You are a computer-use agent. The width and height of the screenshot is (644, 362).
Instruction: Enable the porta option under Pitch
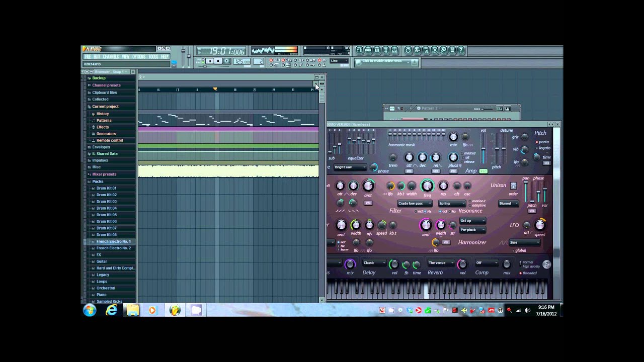[x=542, y=142]
